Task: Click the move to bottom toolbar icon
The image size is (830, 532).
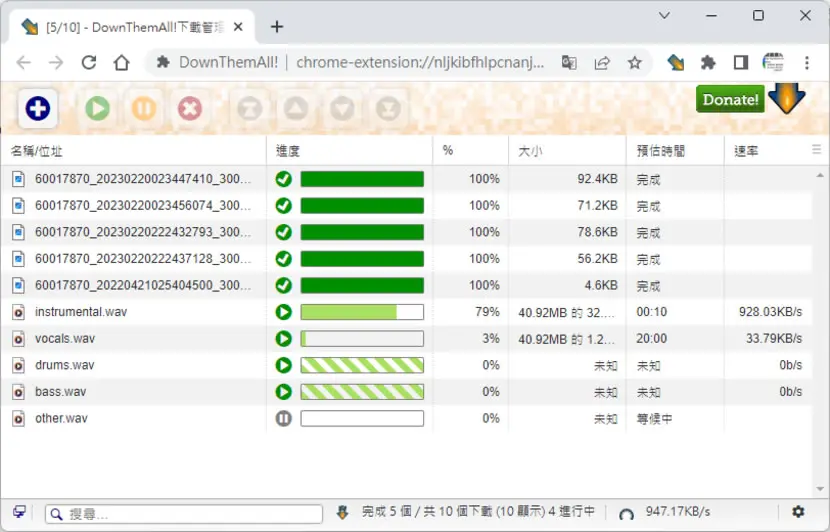Action: (x=388, y=109)
